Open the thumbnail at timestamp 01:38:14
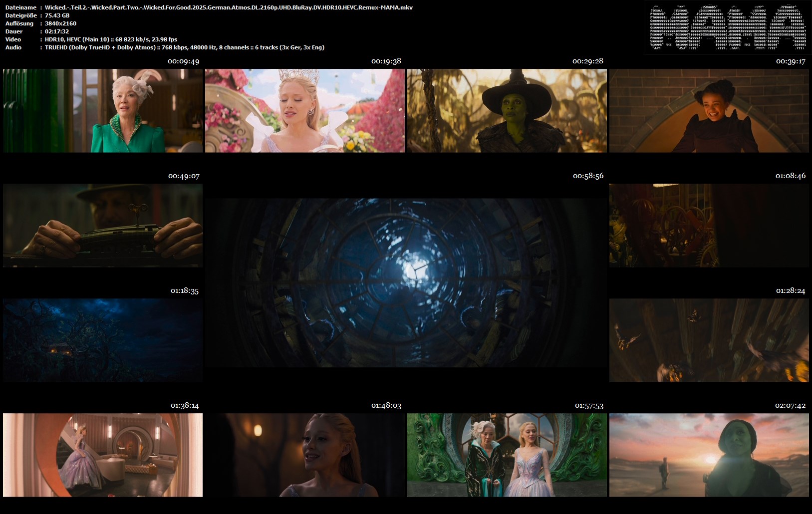This screenshot has width=812, height=514. coord(103,455)
